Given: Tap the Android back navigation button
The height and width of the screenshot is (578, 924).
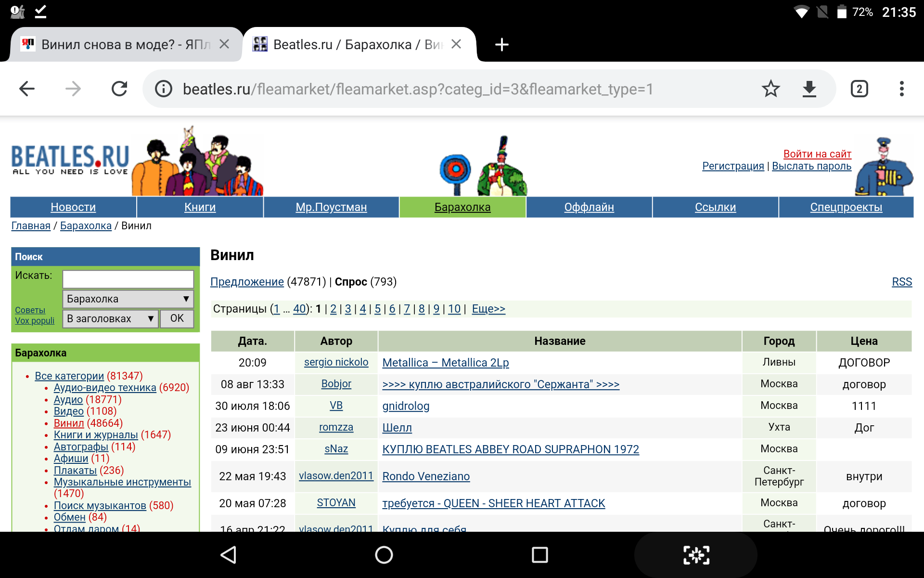Looking at the screenshot, I should coord(228,555).
